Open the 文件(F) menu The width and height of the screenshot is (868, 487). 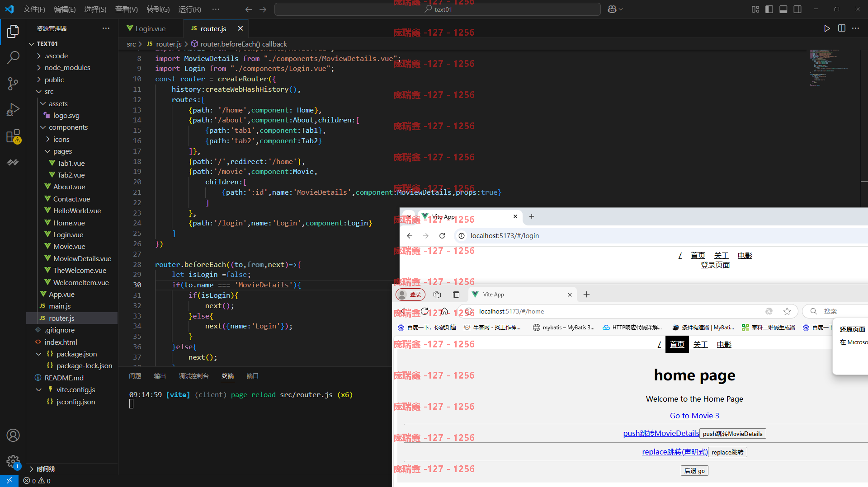34,9
